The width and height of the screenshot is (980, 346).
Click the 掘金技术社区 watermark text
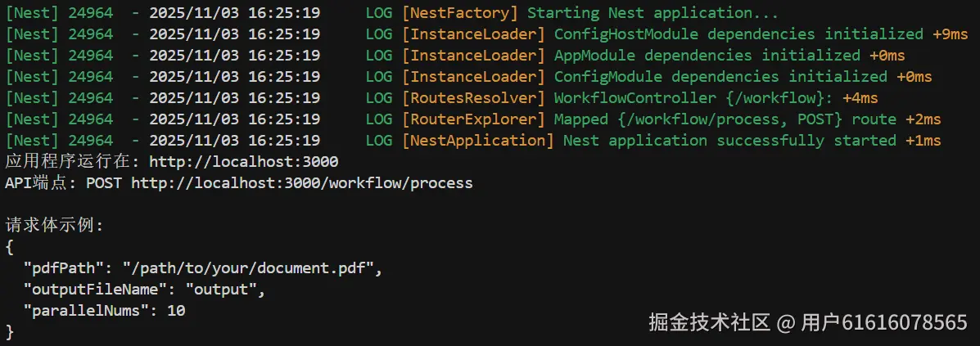(x=709, y=323)
